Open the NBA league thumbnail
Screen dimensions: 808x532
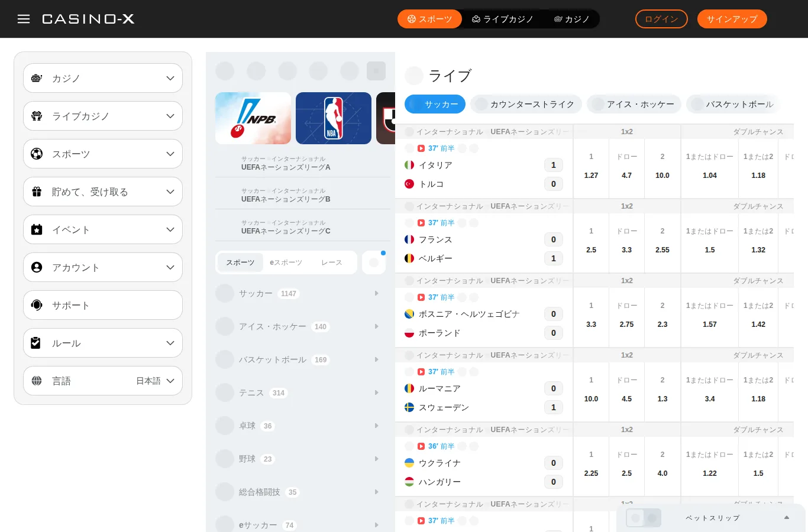click(334, 118)
